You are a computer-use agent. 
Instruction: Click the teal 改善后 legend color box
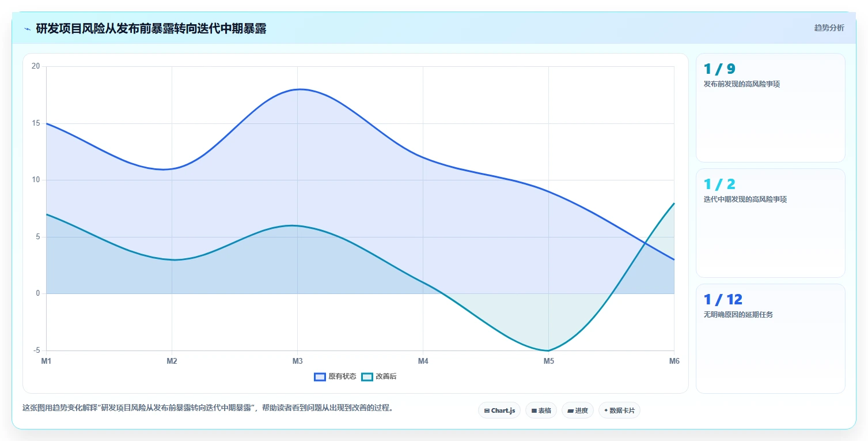[367, 376]
